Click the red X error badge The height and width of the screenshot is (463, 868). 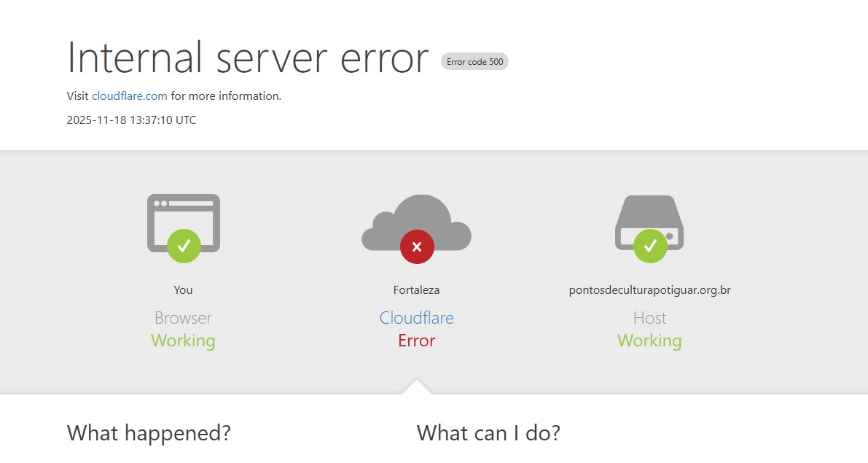(x=417, y=246)
